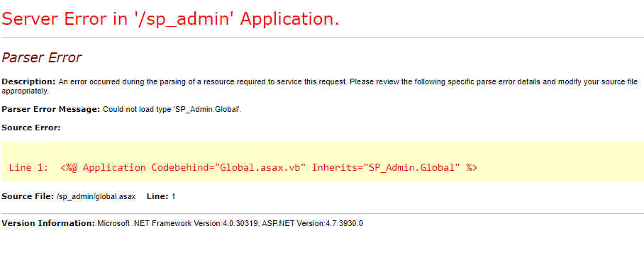
Task: Click the "Parser Error Message:" label
Action: 51,110
